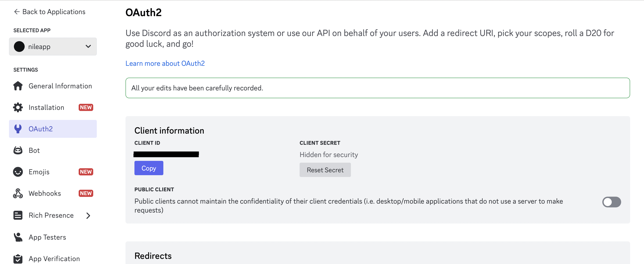Click the Installation gear icon
This screenshot has height=264, width=644.
coord(18,107)
